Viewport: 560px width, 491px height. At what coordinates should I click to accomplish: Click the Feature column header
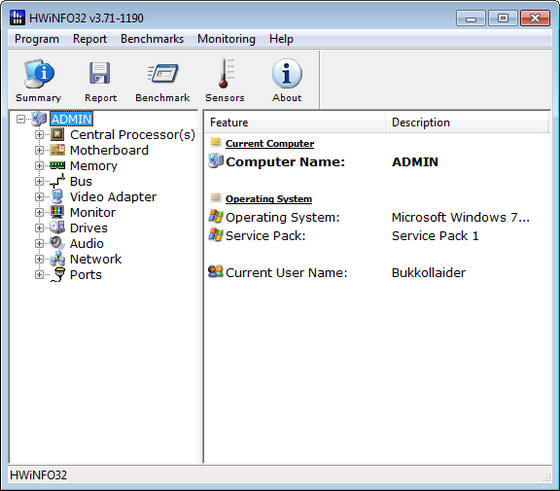coord(295,122)
